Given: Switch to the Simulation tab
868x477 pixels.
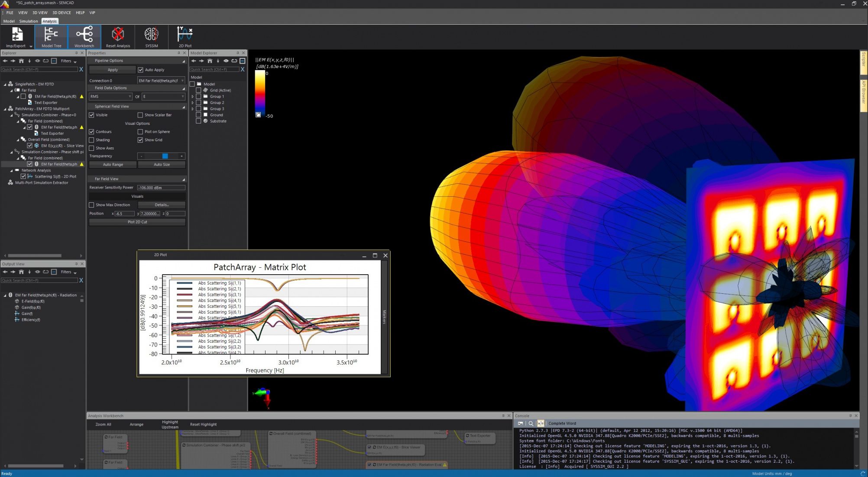Looking at the screenshot, I should pos(28,21).
